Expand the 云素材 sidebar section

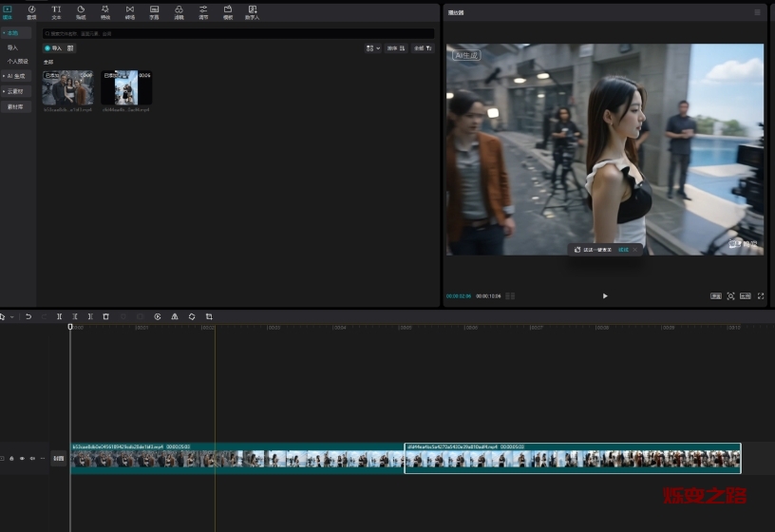click(x=16, y=91)
